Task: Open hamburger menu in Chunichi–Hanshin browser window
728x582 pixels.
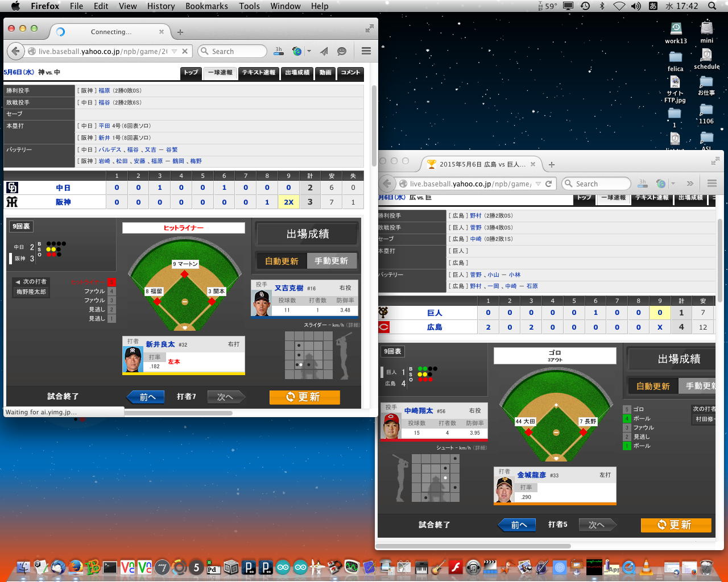Action: (x=366, y=51)
